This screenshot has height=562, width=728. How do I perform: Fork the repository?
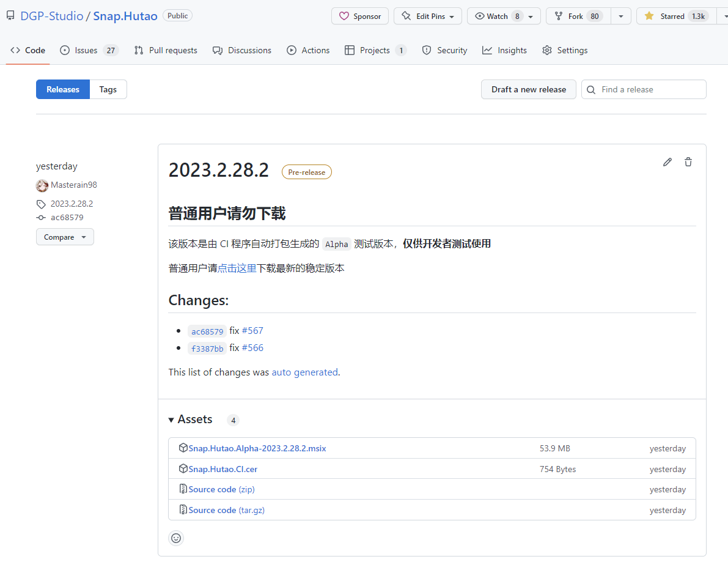tap(578, 17)
